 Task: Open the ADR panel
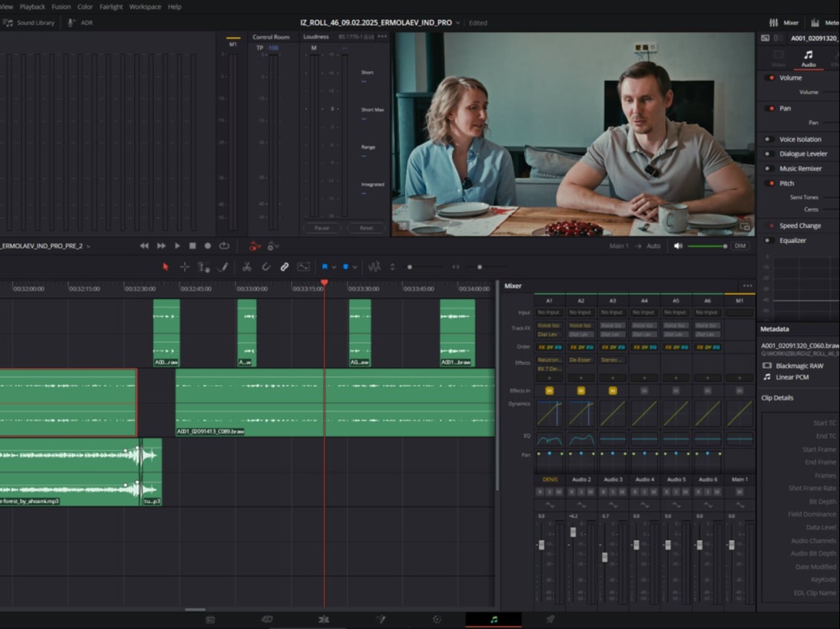(80, 23)
